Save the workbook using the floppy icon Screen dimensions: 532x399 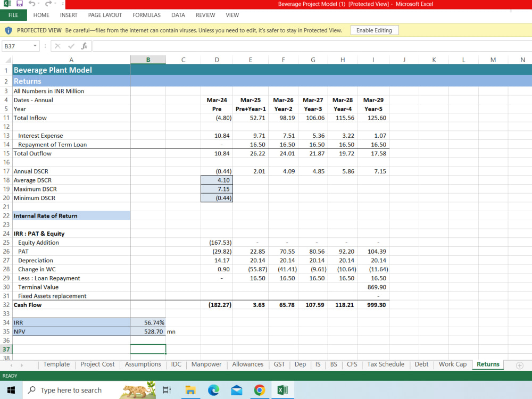point(19,4)
